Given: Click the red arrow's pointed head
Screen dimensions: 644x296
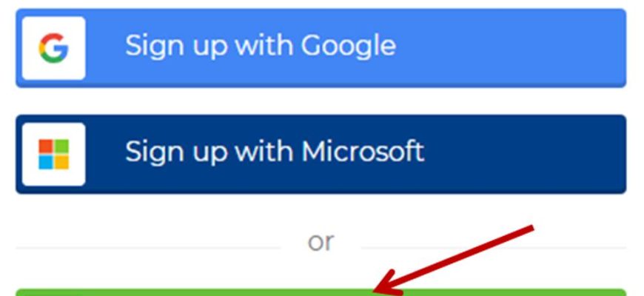Looking at the screenshot, I should [x=380, y=286].
